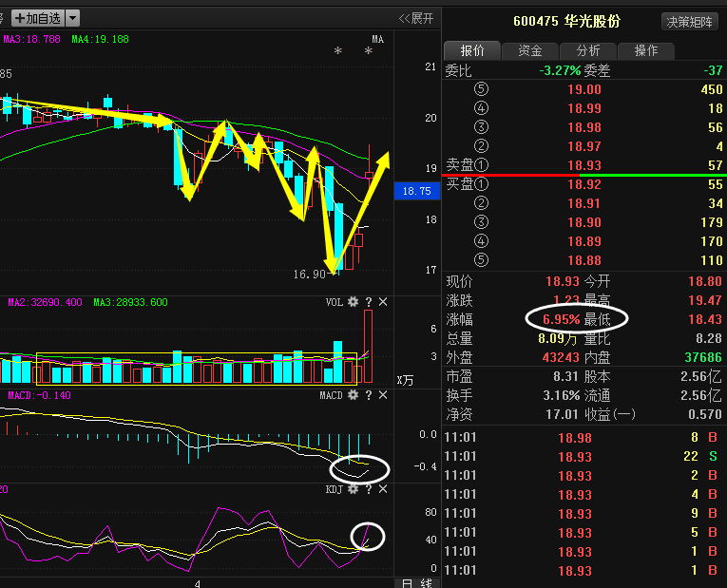Click the 最低 value 18.43
Screen dimensions: 727x588
click(x=705, y=319)
